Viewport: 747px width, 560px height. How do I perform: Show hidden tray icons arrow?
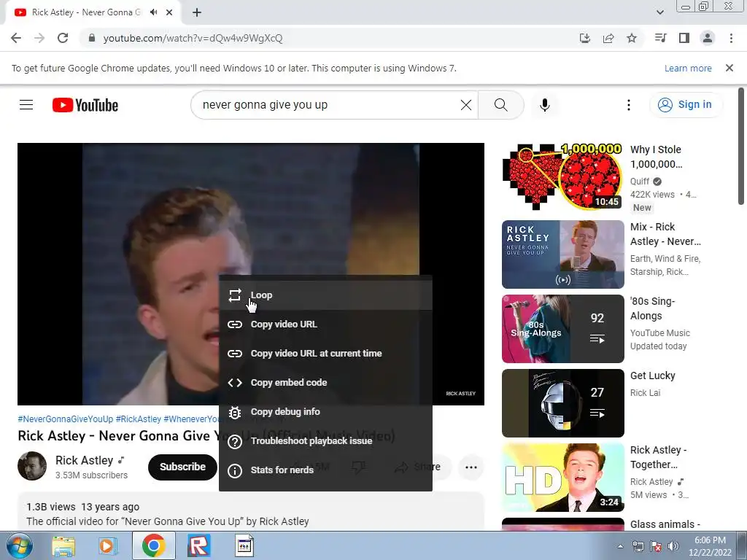620,546
